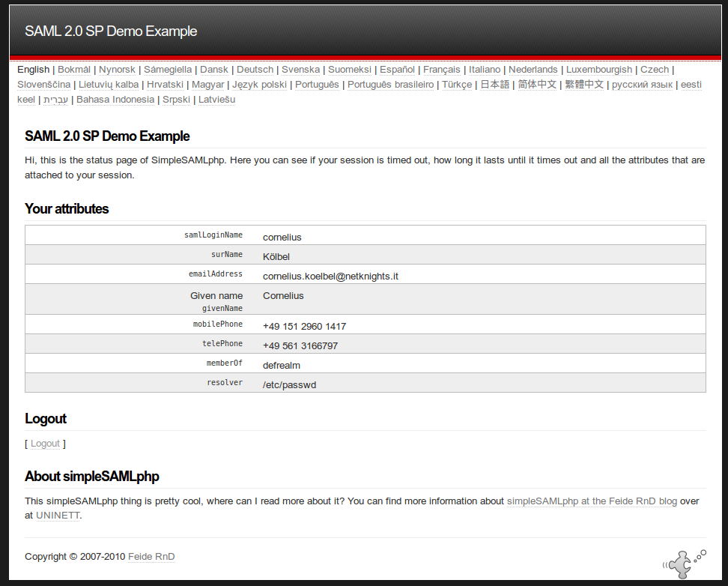Switch language to Français

click(441, 70)
